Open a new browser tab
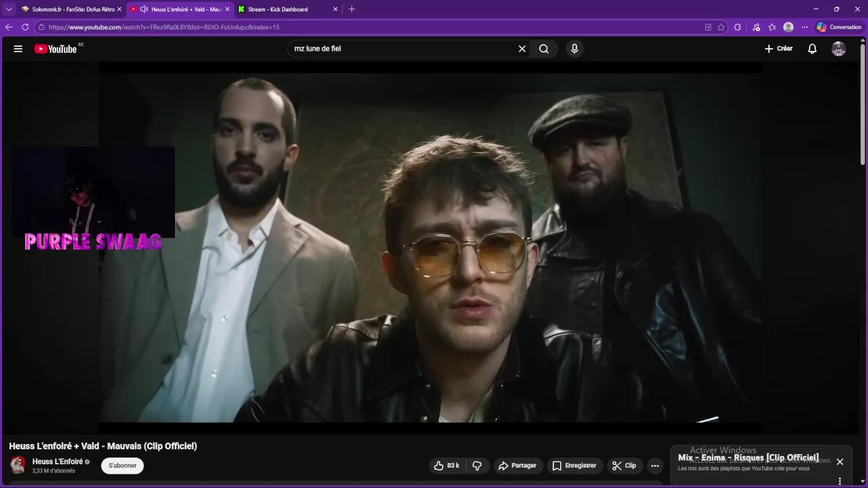The image size is (868, 488). 351,9
